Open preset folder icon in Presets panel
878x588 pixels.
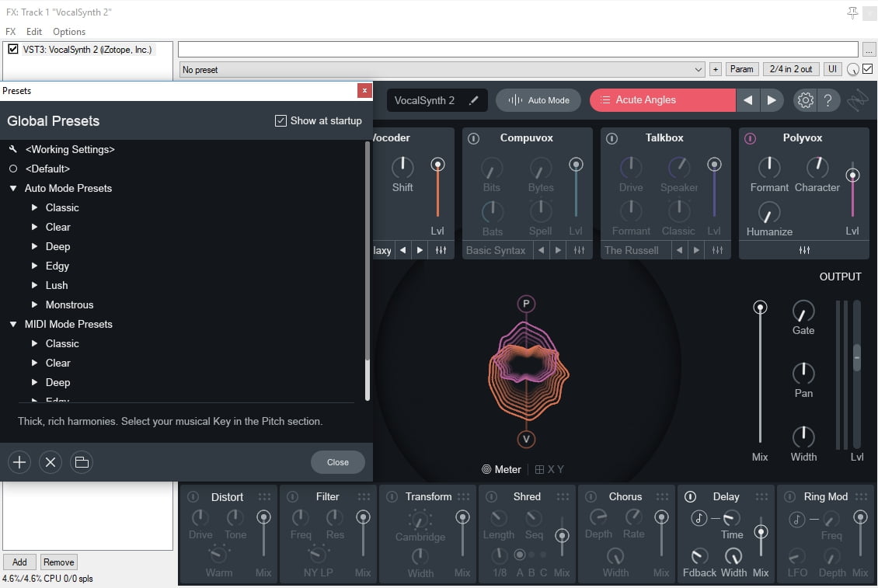pos(82,462)
